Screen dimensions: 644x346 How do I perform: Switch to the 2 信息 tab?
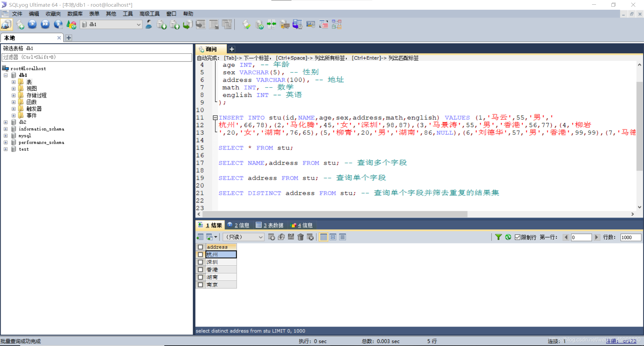[x=238, y=225]
